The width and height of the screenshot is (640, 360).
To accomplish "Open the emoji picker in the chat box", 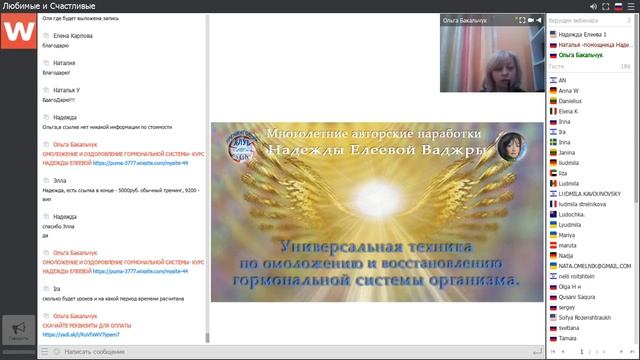I will pyautogui.click(x=57, y=351).
